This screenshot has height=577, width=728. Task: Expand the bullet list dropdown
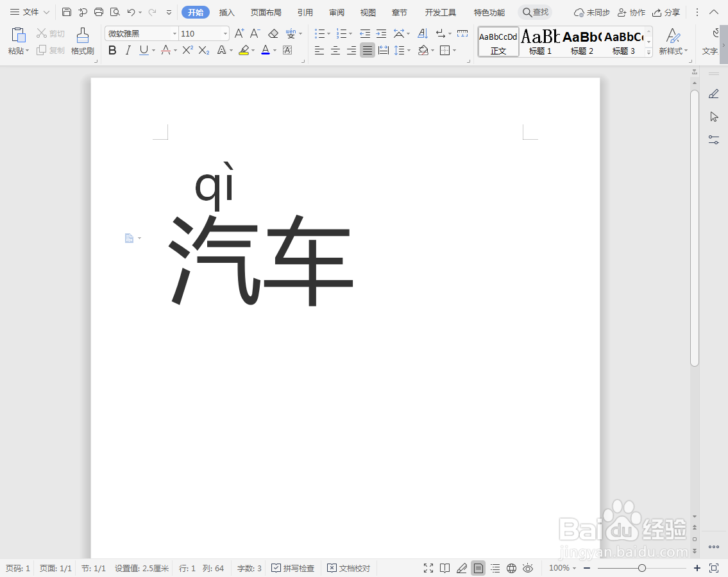click(x=328, y=33)
